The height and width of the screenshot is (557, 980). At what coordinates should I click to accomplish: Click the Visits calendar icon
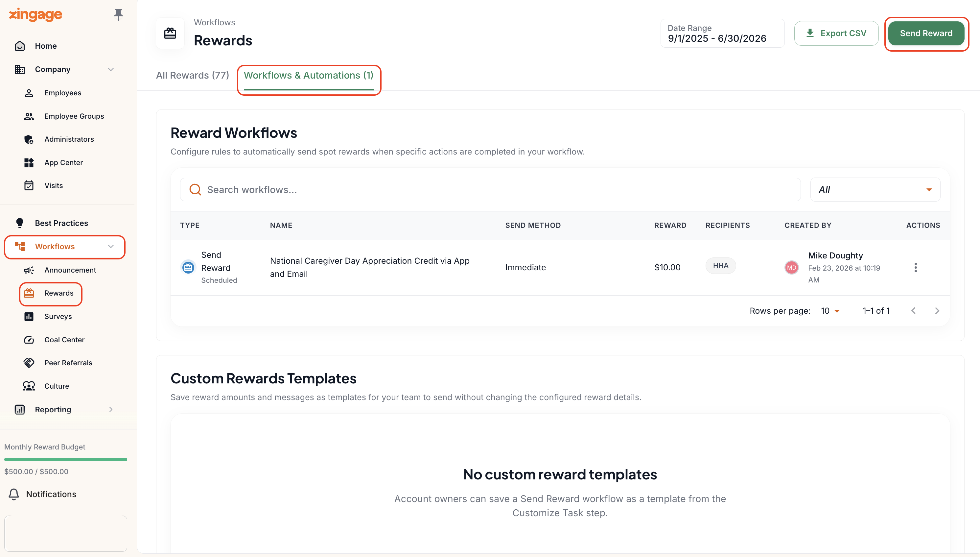click(29, 185)
